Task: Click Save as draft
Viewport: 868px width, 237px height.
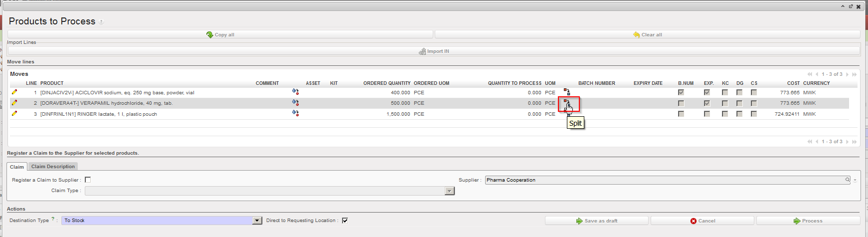Action: (x=596, y=221)
